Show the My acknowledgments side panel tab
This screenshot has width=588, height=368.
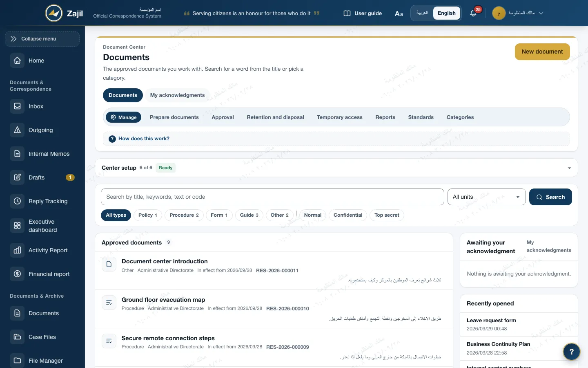coord(549,246)
